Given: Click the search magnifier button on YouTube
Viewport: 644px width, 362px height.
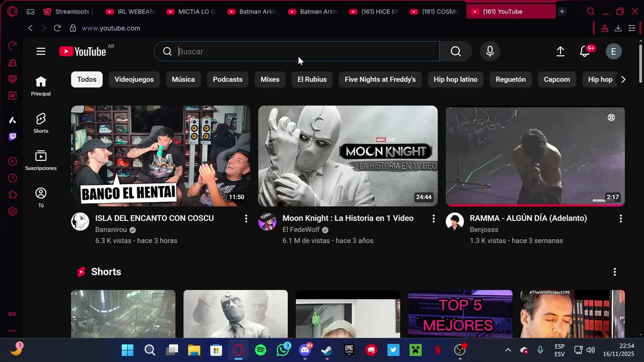Looking at the screenshot, I should click(455, 51).
